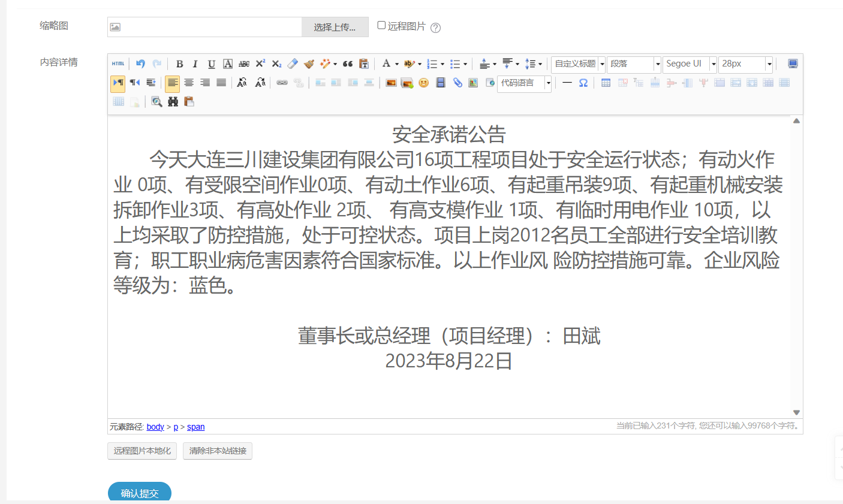Open find and replace (binoculars)
Screen dimensions: 843x504
[x=173, y=102]
